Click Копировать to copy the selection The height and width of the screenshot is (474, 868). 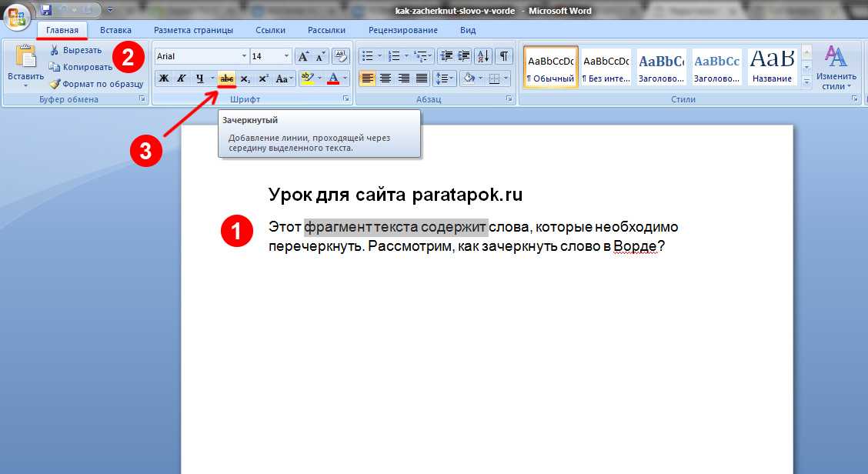pyautogui.click(x=81, y=67)
